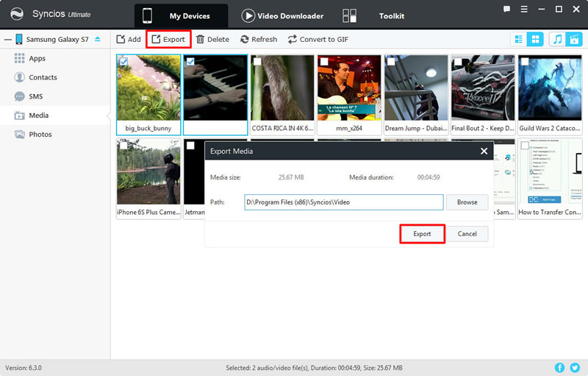Click the feedback chat bubble icon
Image resolution: width=588 pixels, height=376 pixels.
tap(506, 9)
